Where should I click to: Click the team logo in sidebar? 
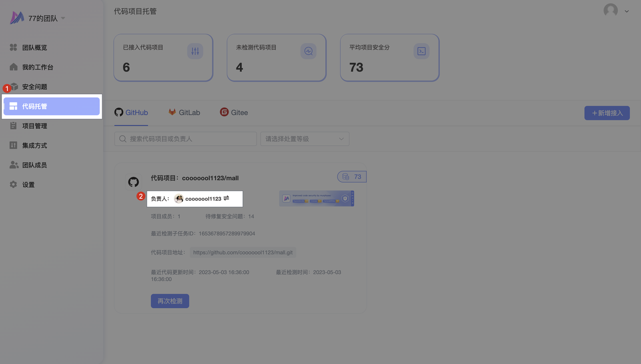tap(17, 18)
